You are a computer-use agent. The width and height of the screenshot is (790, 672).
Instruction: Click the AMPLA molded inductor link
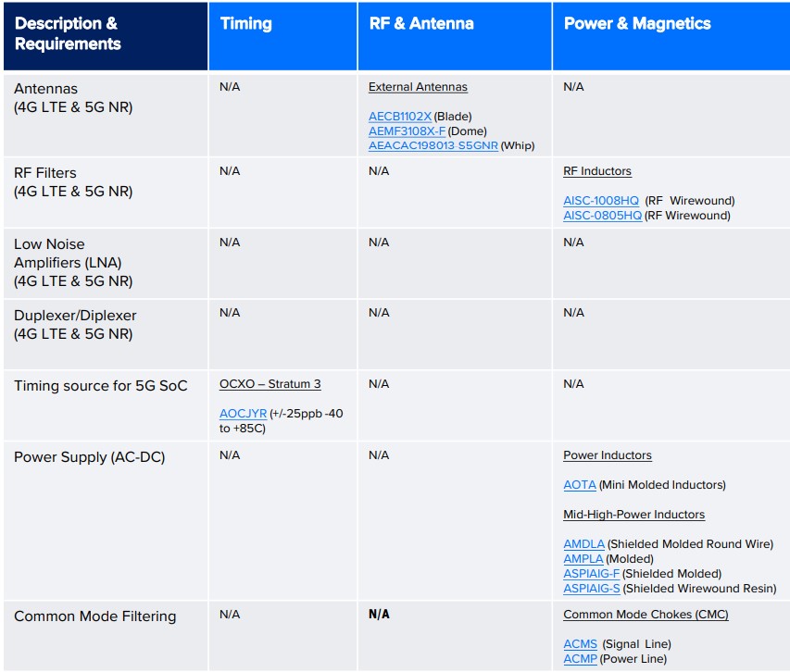point(583,559)
